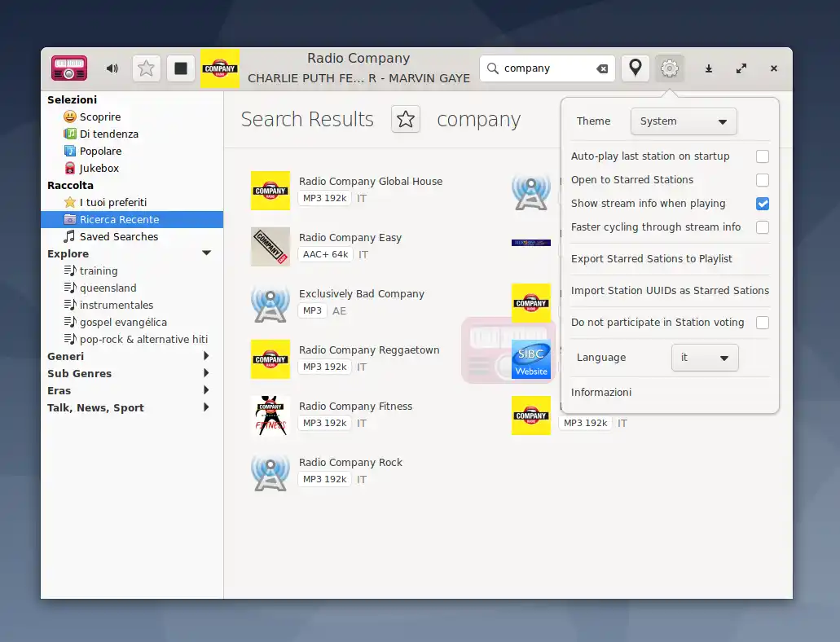
Task: Open I tuoi preferiti
Action: pyautogui.click(x=105, y=202)
